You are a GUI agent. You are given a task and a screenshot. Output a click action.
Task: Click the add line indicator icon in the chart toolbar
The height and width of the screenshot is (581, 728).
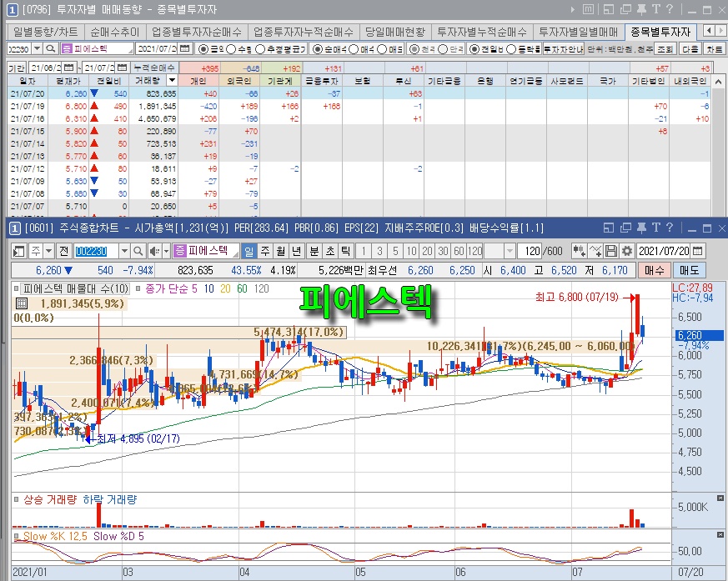tap(595, 251)
